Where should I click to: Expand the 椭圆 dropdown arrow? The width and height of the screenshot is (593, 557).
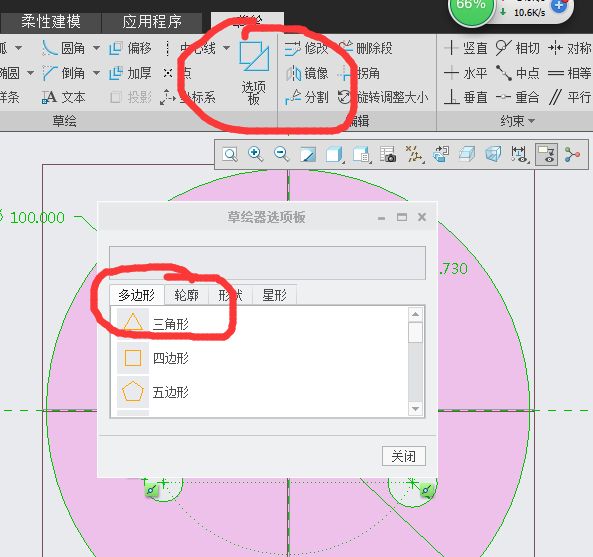[x=30, y=73]
